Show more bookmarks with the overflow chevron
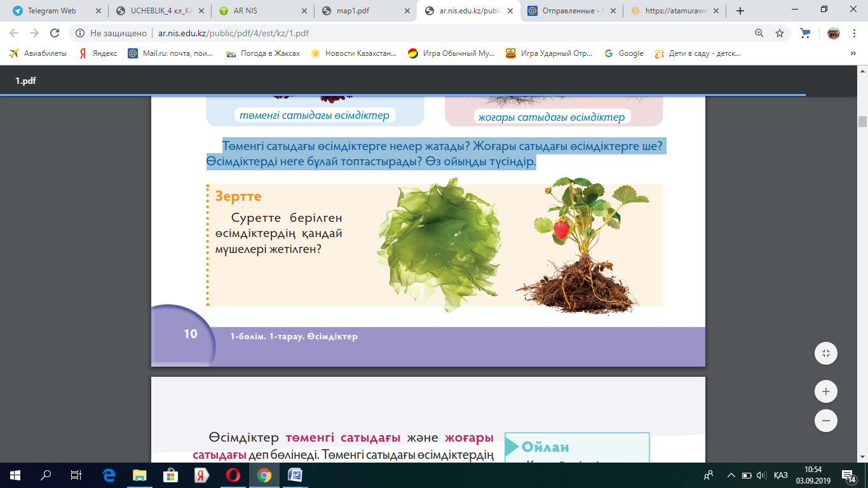868x488 pixels. 853,54
